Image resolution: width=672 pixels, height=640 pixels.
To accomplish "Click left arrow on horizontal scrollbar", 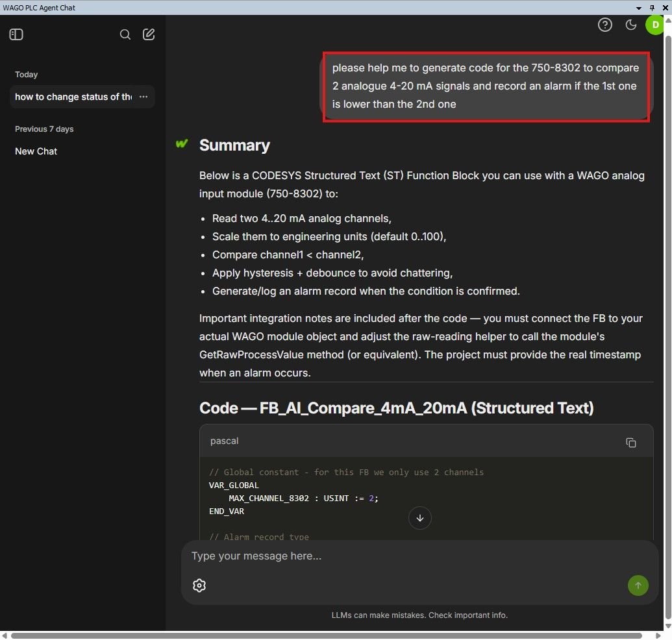I will point(5,635).
